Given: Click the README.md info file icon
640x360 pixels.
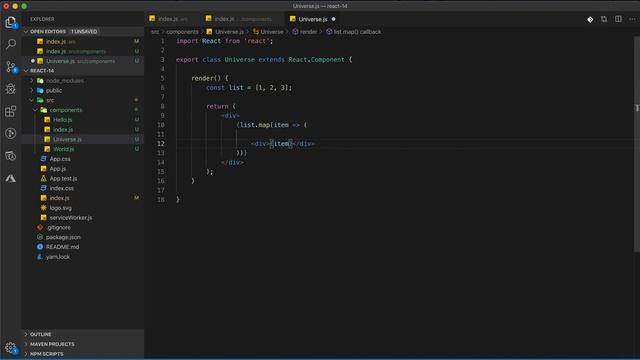Looking at the screenshot, I should pyautogui.click(x=40, y=247).
